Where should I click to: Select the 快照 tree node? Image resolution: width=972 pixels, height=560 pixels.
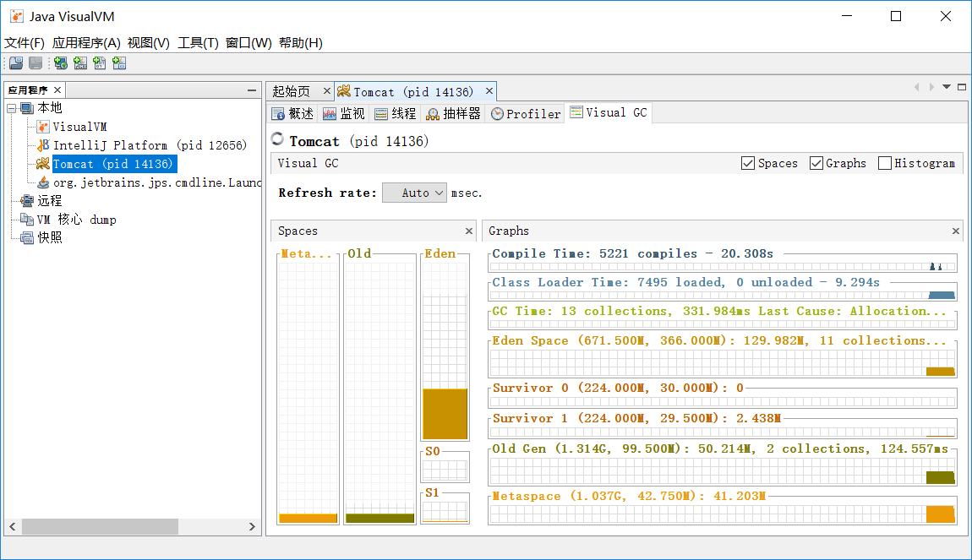pos(50,238)
